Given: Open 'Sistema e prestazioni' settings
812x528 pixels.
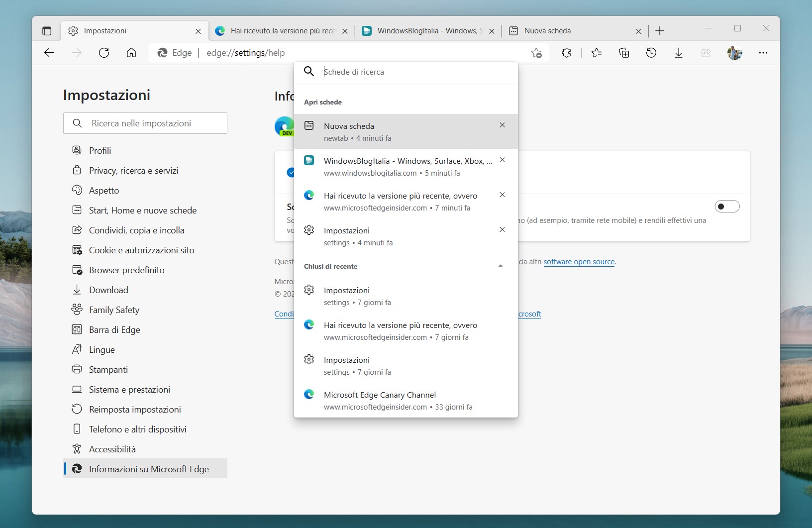Looking at the screenshot, I should click(x=145, y=389).
